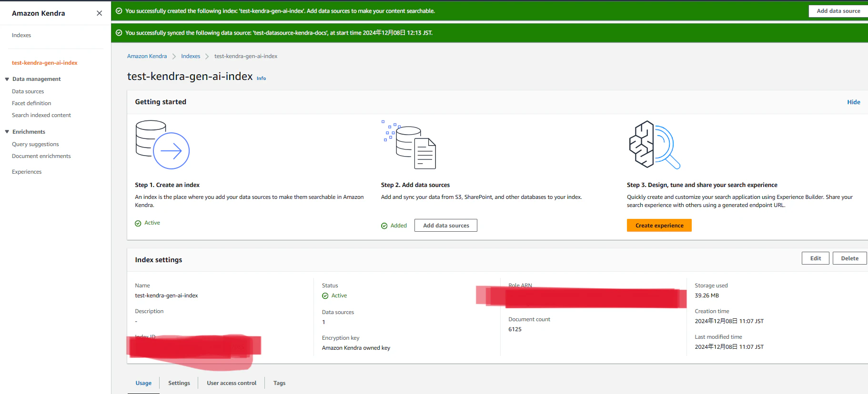868x394 pixels.
Task: Hide the Getting started panel
Action: click(x=854, y=102)
